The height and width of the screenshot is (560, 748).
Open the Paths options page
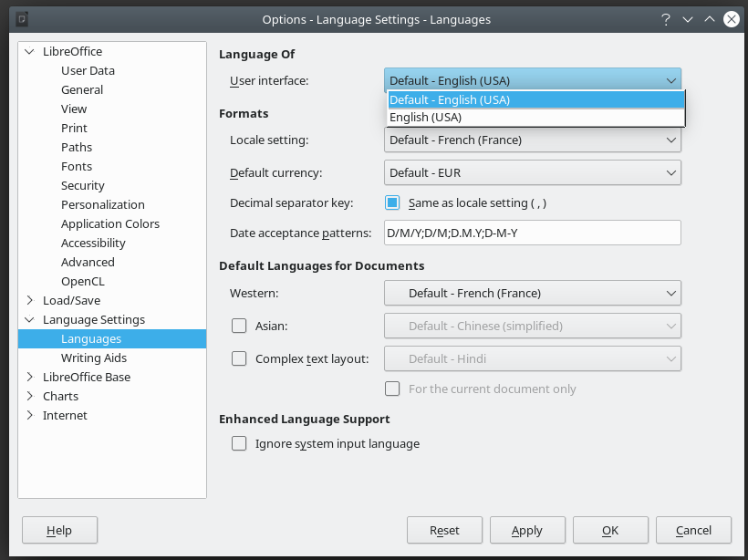coord(77,147)
